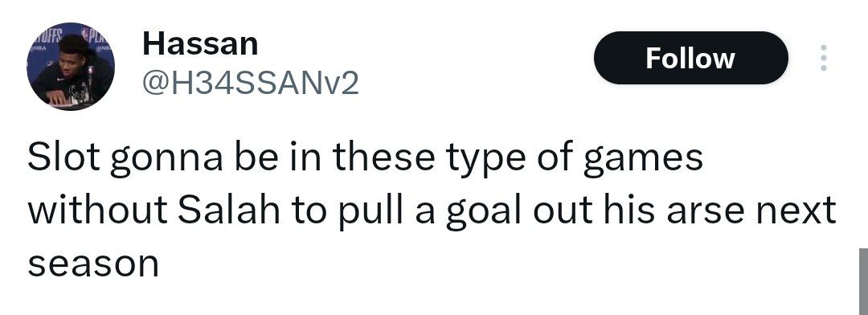
Task: Click the word 'Salah' in the tweet
Action: 229,211
